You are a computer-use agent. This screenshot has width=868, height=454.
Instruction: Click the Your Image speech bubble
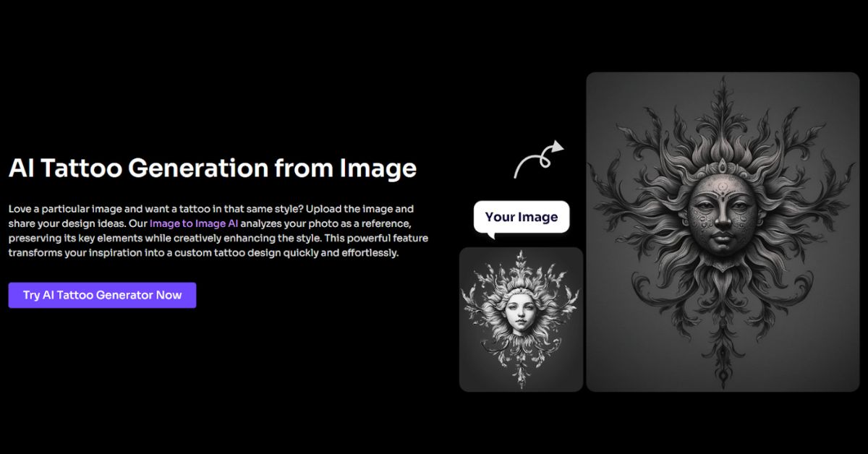(521, 217)
